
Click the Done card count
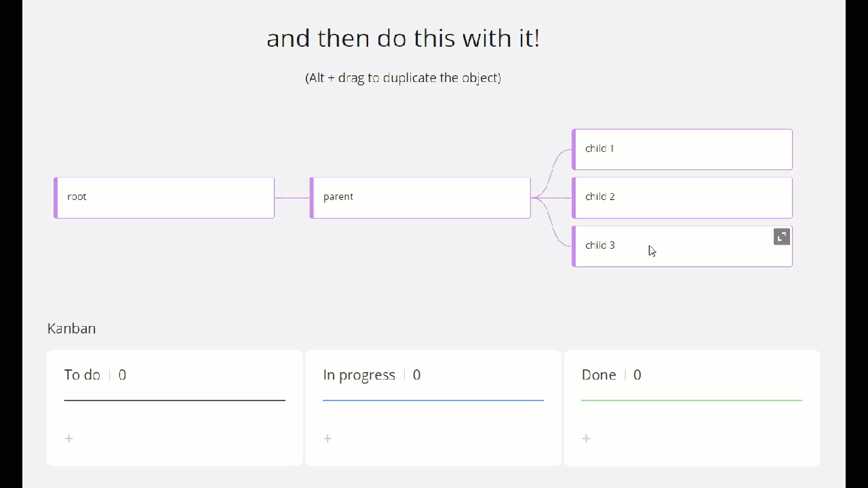(637, 375)
